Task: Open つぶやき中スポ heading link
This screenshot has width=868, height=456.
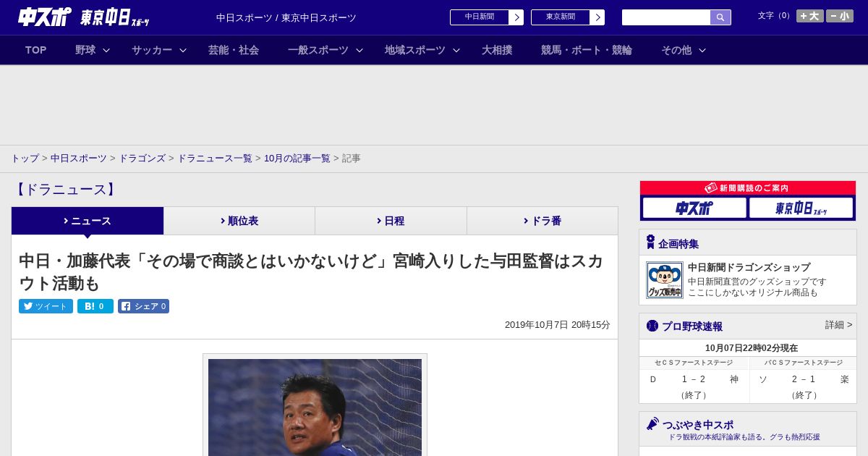Action: pos(698,425)
